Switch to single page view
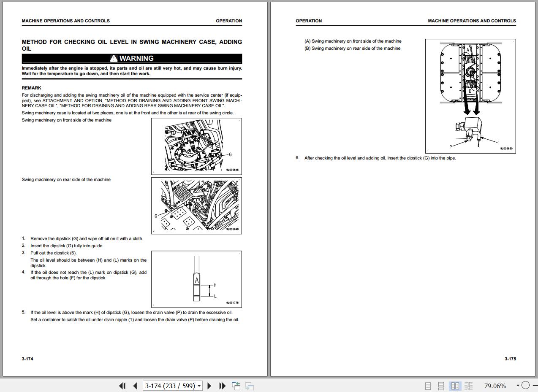 [x=428, y=386]
